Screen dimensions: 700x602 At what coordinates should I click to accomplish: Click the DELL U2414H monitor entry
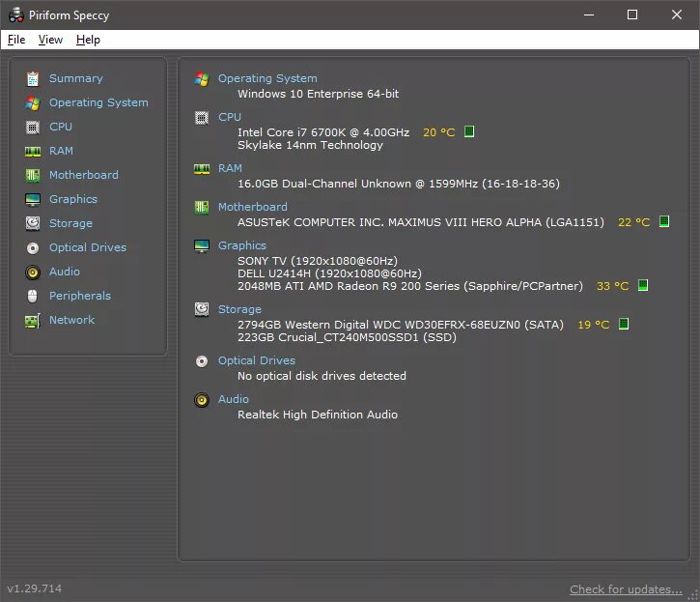(x=329, y=273)
